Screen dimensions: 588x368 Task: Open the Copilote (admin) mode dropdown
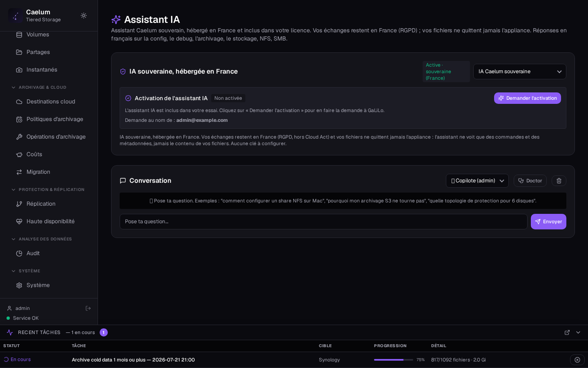pos(477,181)
